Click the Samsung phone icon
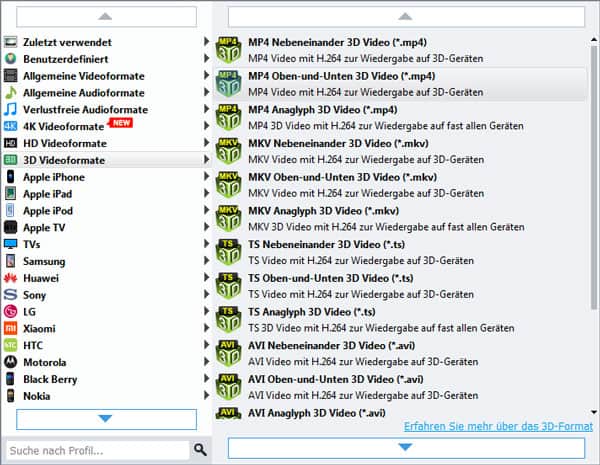600x465 pixels. click(x=10, y=261)
